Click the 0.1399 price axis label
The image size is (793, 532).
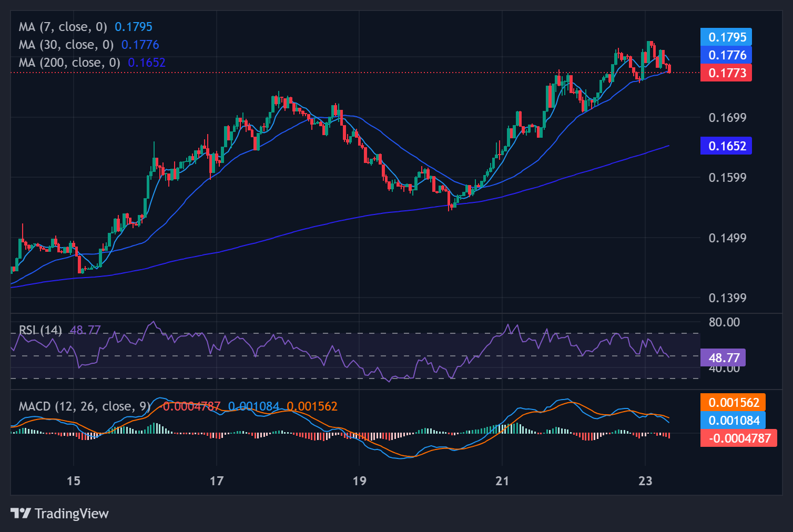[727, 298]
